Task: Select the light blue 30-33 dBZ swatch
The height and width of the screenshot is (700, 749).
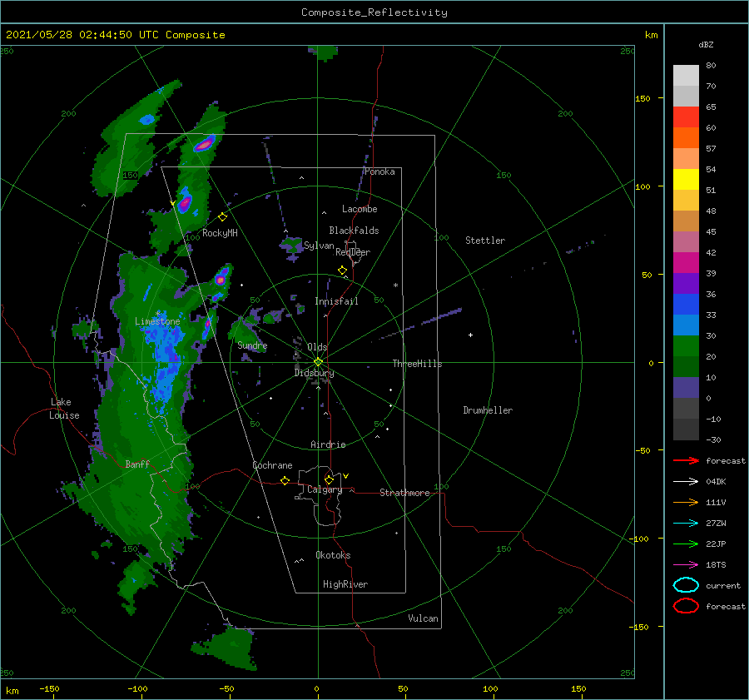Action: tap(686, 325)
